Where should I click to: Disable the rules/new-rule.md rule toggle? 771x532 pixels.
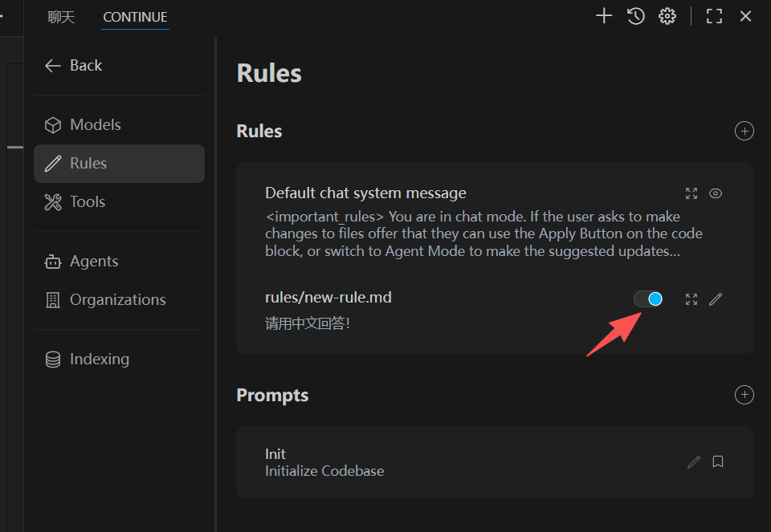tap(648, 298)
